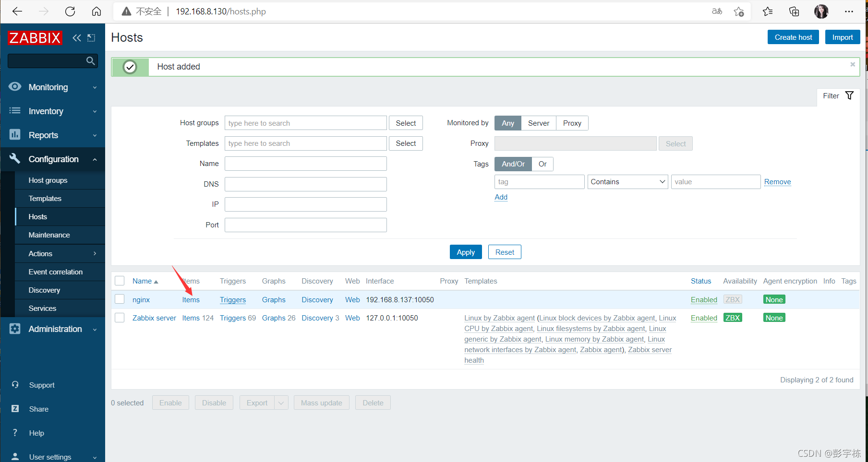Go to browser home icon
868x462 pixels.
96,12
